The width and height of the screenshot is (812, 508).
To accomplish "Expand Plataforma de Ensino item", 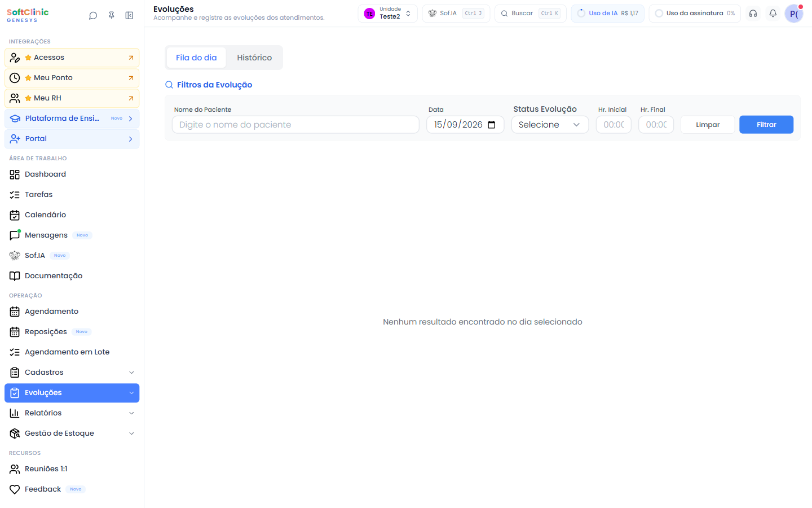I will tap(72, 119).
